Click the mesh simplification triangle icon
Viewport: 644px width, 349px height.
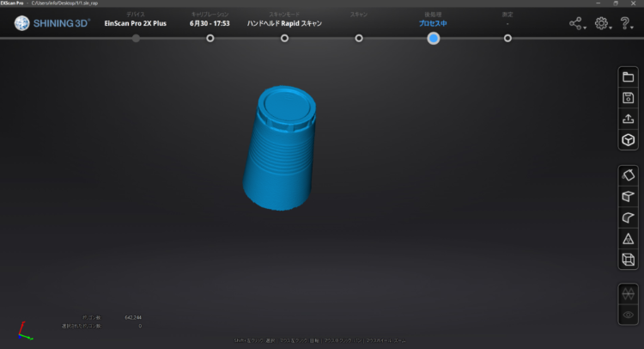(628, 238)
